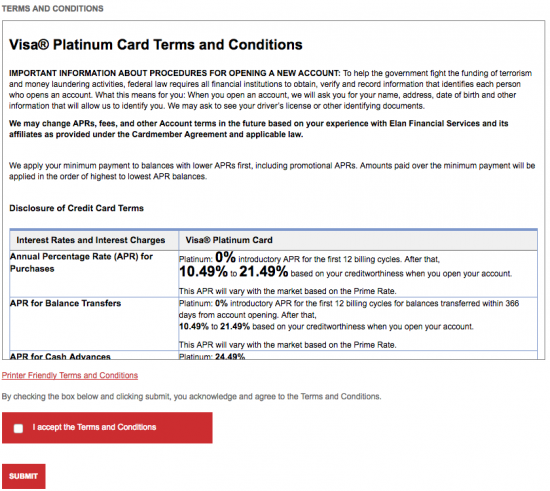Click the large 0% introductory APR figure
550x491 pixels.
[x=225, y=257]
